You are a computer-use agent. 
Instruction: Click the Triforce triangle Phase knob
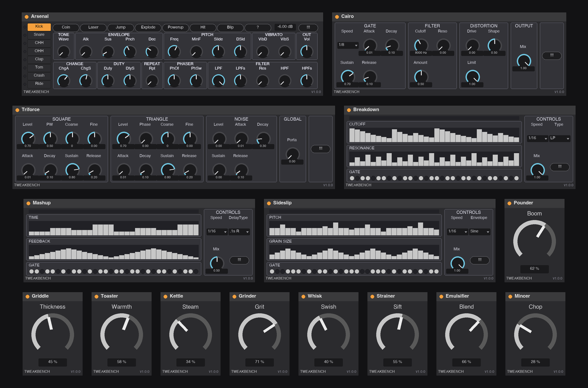click(x=146, y=139)
